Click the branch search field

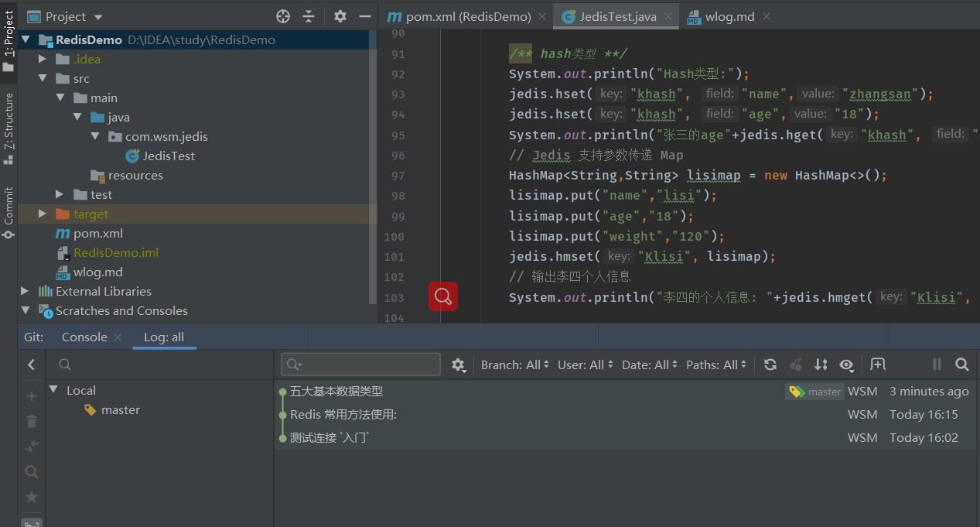click(160, 364)
